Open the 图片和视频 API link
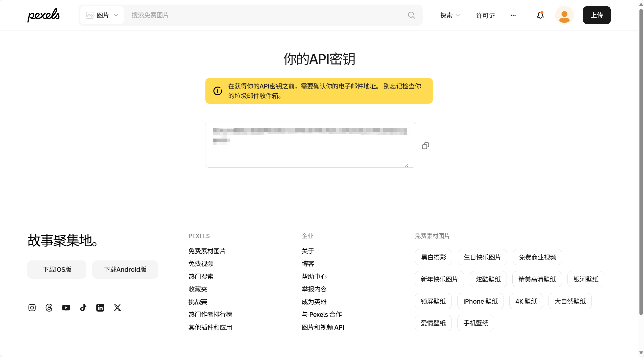Viewport: 644px width, 357px height. [323, 327]
